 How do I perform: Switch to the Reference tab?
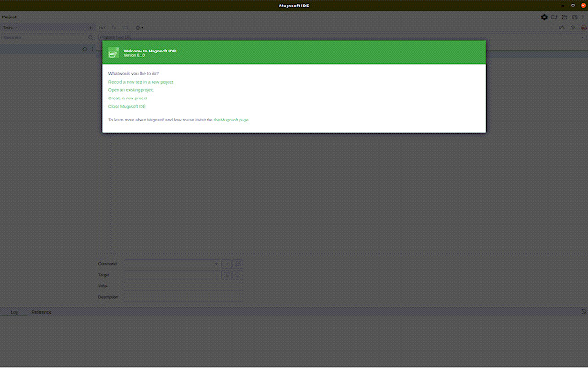coord(41,312)
